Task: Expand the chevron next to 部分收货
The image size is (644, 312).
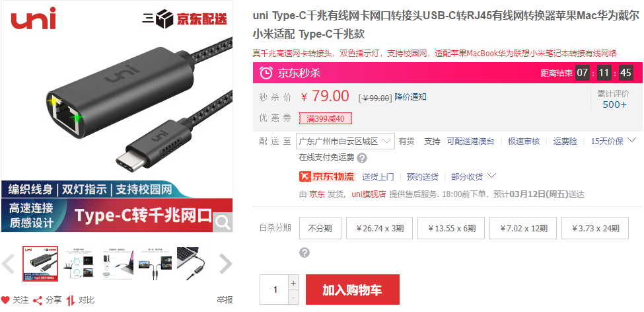Action: coord(491,176)
